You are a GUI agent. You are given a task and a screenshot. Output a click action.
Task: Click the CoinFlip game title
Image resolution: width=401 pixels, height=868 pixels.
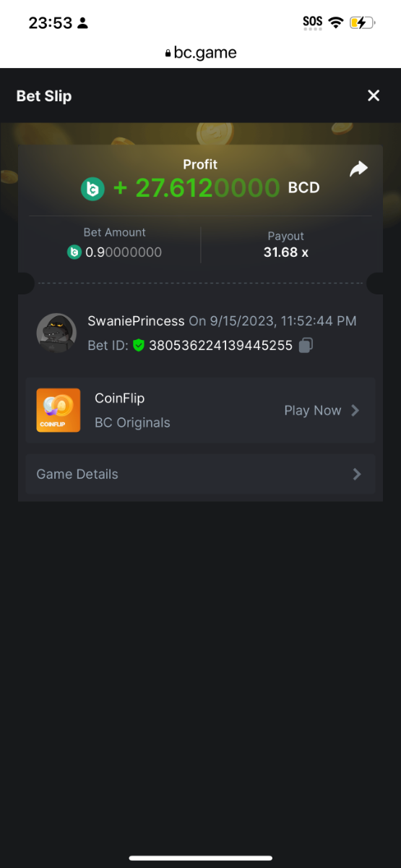[120, 398]
